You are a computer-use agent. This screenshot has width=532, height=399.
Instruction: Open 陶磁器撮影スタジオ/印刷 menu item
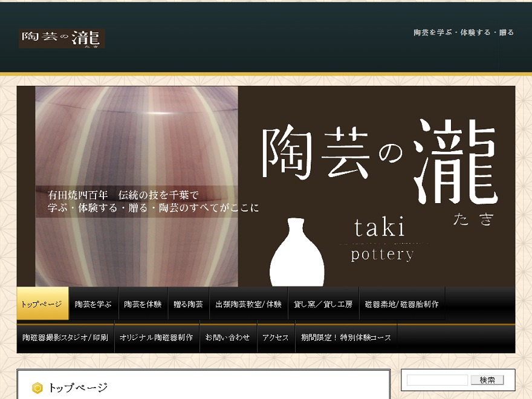pyautogui.click(x=65, y=337)
